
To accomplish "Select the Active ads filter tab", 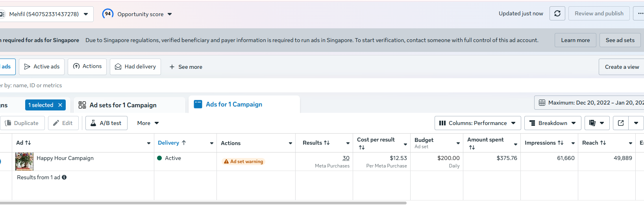I will click(x=42, y=67).
